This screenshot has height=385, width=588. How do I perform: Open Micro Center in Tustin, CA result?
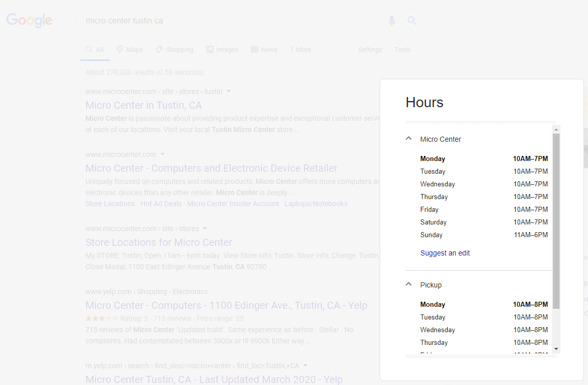(x=144, y=105)
